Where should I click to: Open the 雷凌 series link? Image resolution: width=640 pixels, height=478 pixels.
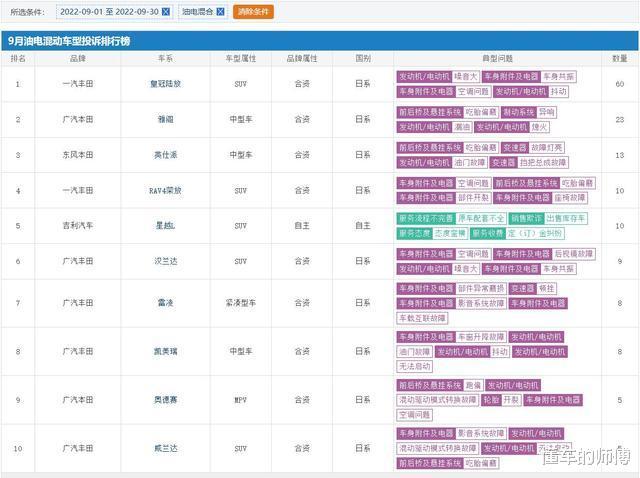click(x=165, y=302)
